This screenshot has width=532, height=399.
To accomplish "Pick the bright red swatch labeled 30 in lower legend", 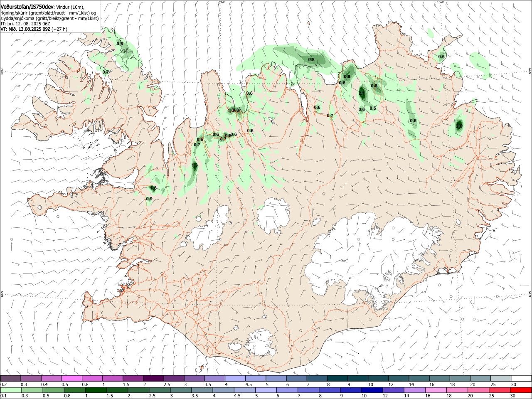I will click(521, 390).
